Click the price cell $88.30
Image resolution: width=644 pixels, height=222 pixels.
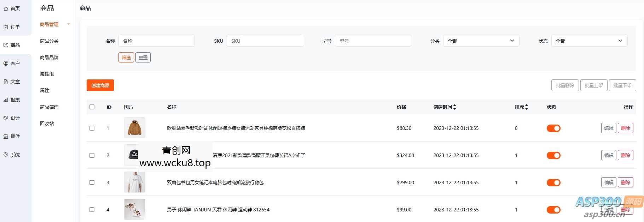404,128
